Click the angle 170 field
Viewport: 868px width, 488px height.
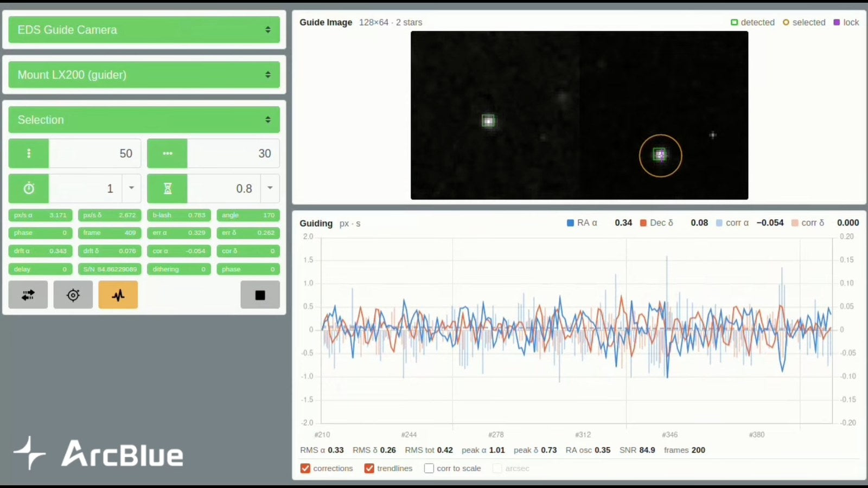click(x=248, y=215)
